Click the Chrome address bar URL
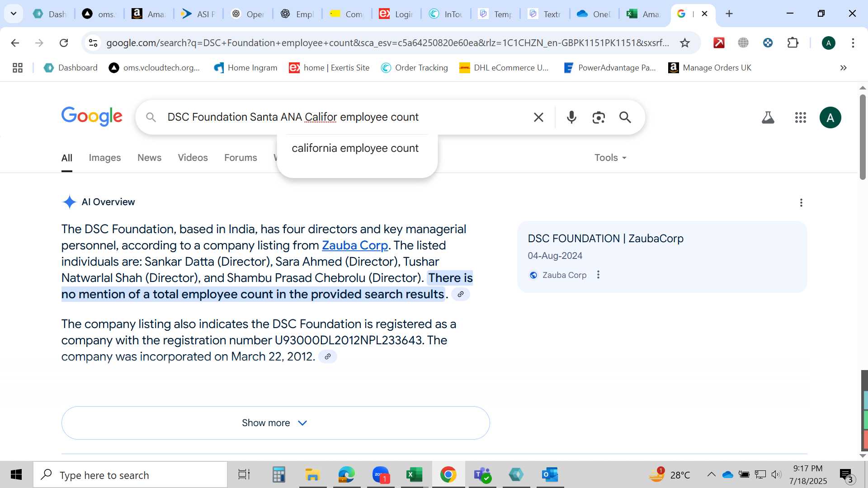Image resolution: width=868 pixels, height=488 pixels. (x=387, y=43)
